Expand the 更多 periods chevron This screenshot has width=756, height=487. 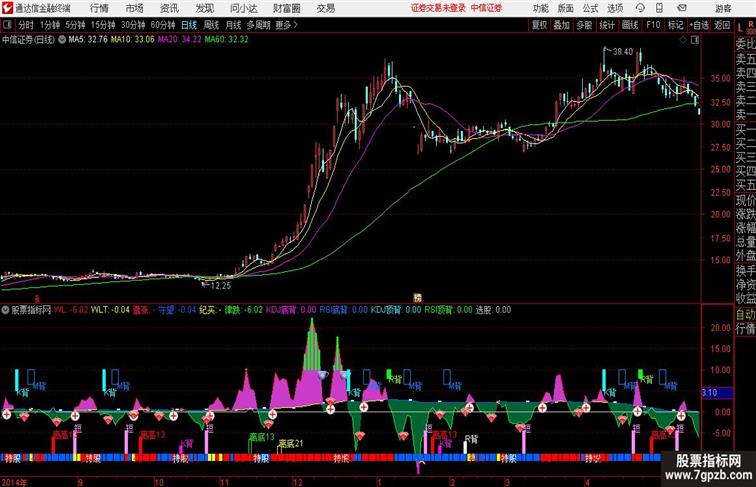coord(287,25)
